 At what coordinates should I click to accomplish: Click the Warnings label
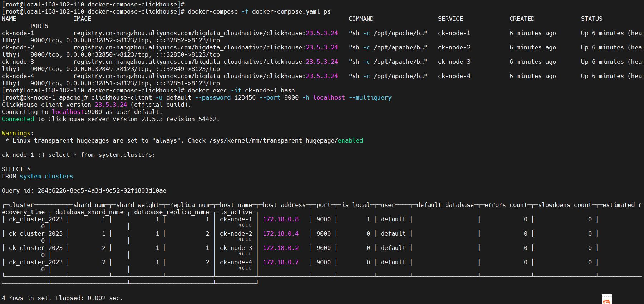pos(18,133)
